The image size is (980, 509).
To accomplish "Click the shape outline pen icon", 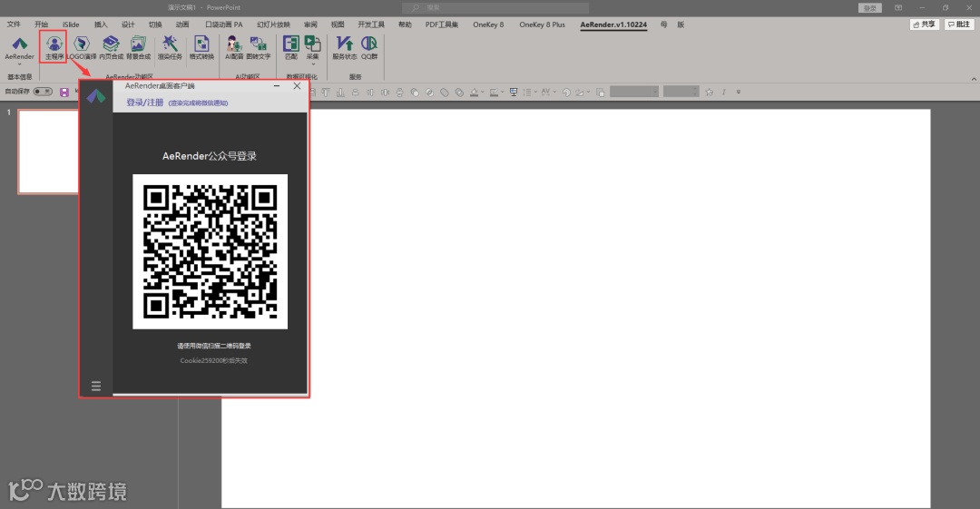I will [x=494, y=92].
